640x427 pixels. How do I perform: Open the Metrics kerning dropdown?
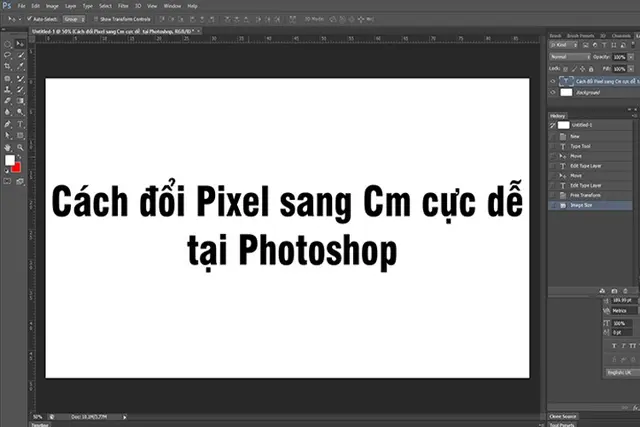(x=624, y=311)
